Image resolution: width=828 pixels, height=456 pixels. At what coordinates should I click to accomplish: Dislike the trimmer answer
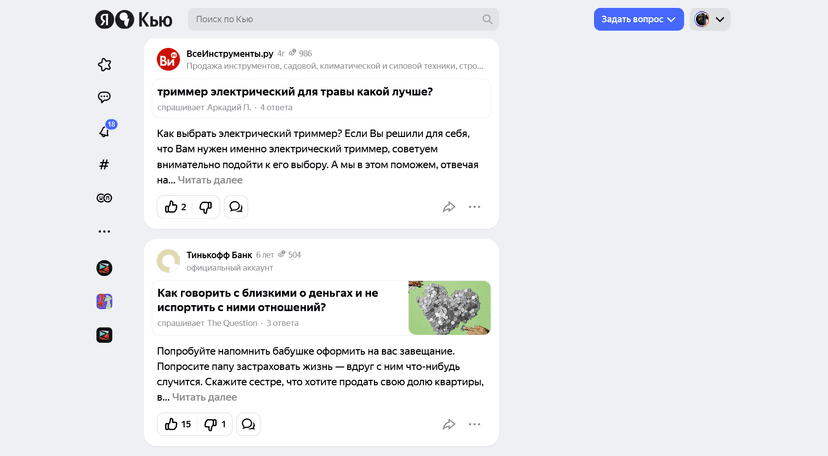(205, 207)
